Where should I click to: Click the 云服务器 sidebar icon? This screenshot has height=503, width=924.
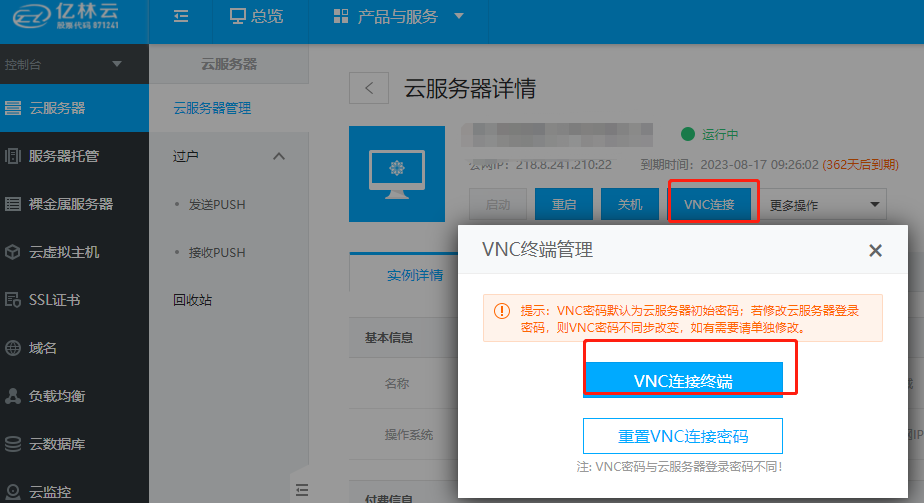point(13,108)
